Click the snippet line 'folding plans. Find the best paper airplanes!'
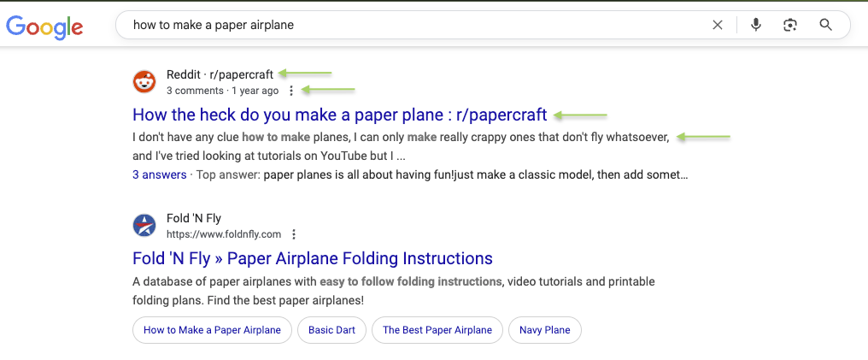 [248, 301]
